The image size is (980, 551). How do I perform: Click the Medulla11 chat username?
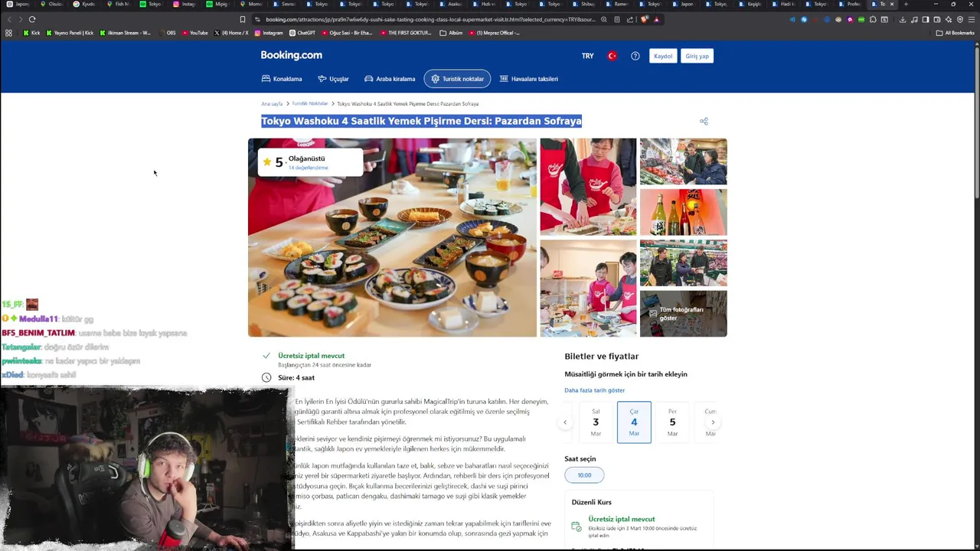(38, 318)
